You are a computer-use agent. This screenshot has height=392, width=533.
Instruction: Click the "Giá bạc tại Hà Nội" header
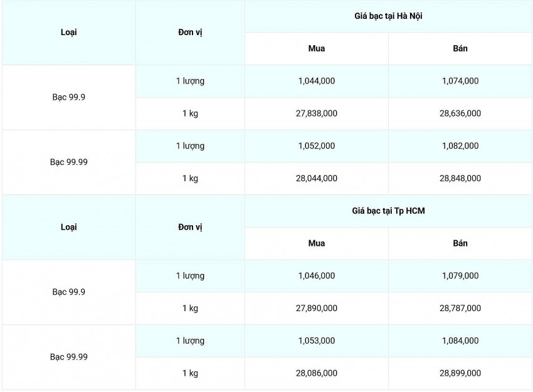[388, 16]
